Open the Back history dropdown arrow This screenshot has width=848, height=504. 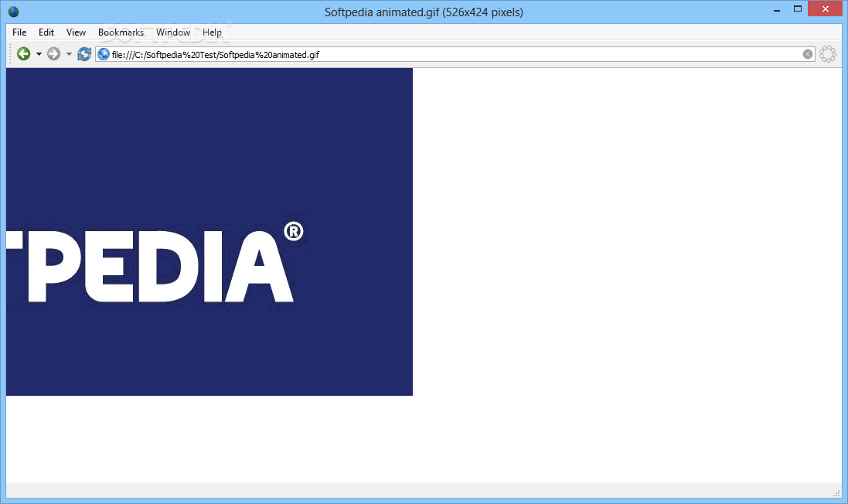coord(39,54)
